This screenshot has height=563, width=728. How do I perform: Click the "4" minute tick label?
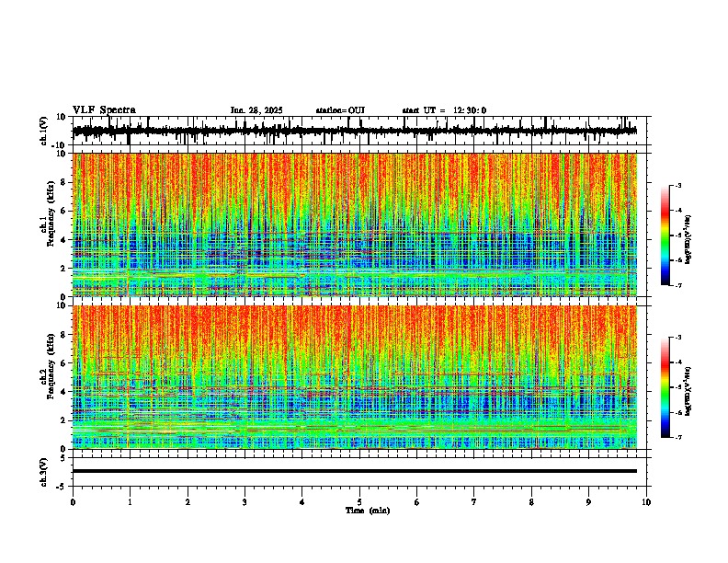301,502
